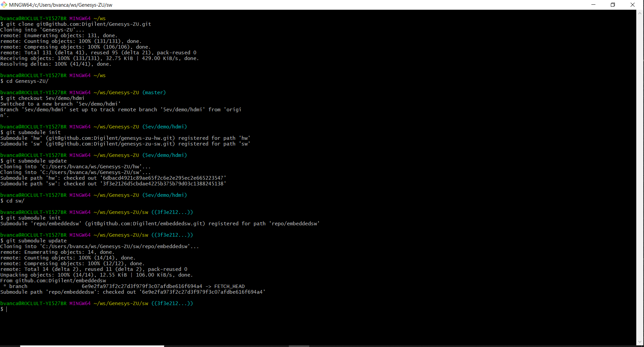The height and width of the screenshot is (347, 644).
Task: Click the 'git clone git@github.com:Digilent/Genesys-ZU.git' command line
Action: tap(76, 24)
